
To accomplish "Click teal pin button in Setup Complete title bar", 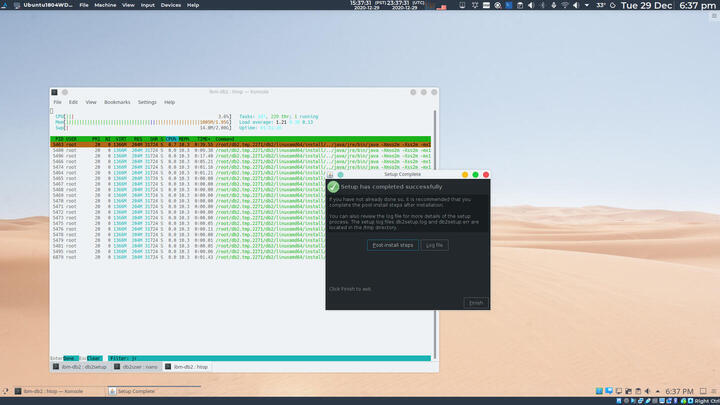I will pos(340,175).
